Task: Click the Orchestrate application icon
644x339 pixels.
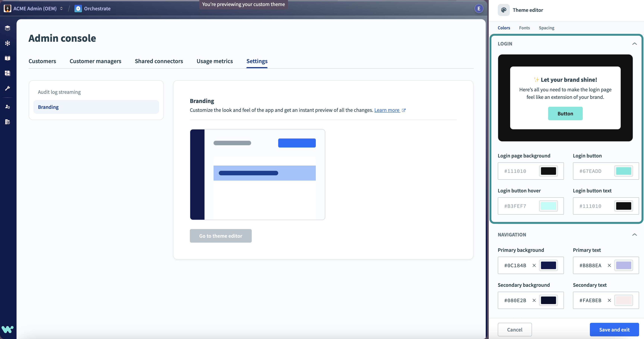Action: (x=78, y=8)
